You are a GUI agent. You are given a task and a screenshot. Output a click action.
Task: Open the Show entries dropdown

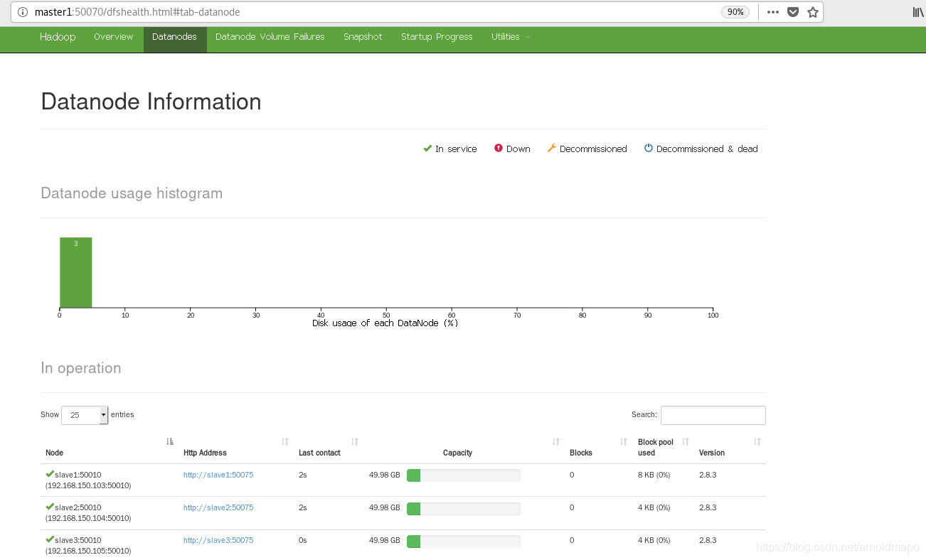(85, 415)
